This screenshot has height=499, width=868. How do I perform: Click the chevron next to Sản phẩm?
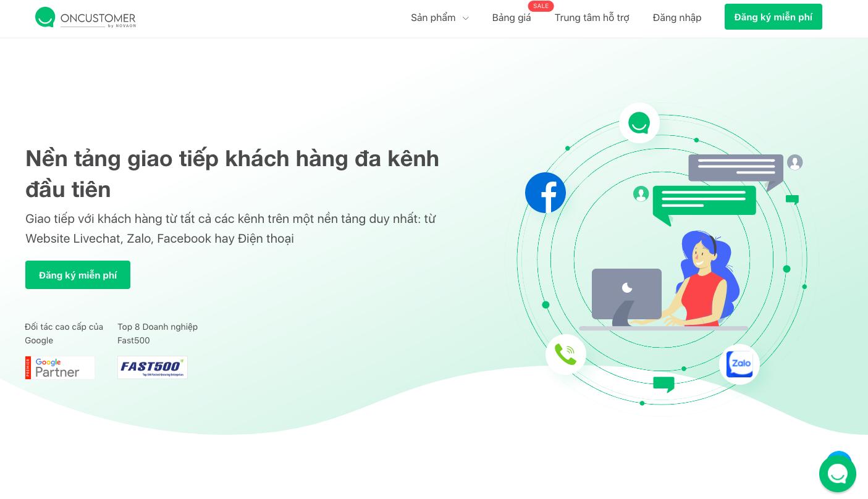(x=465, y=19)
